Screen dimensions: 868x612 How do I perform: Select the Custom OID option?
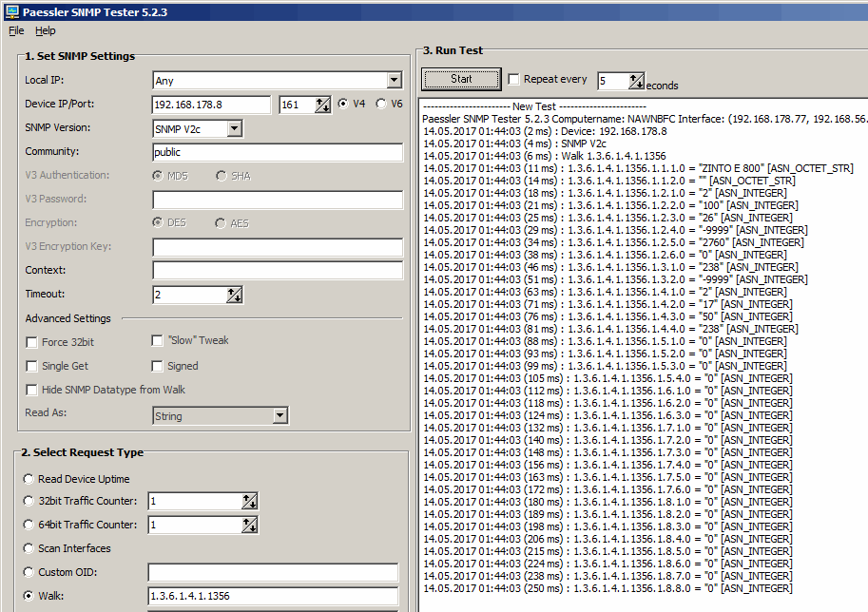(29, 572)
